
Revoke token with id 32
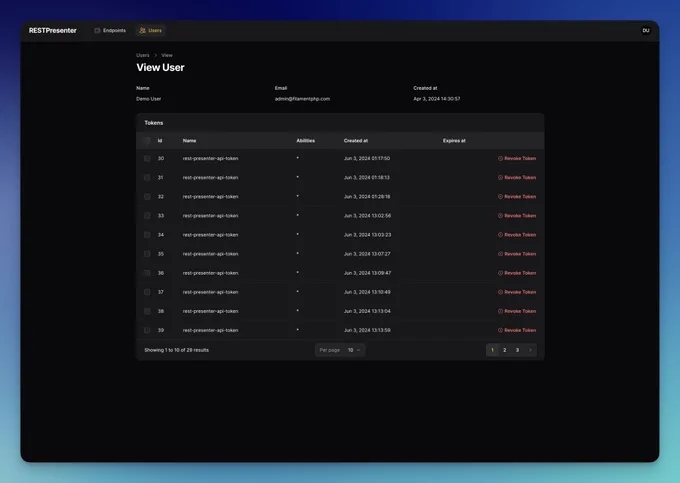[x=517, y=196]
